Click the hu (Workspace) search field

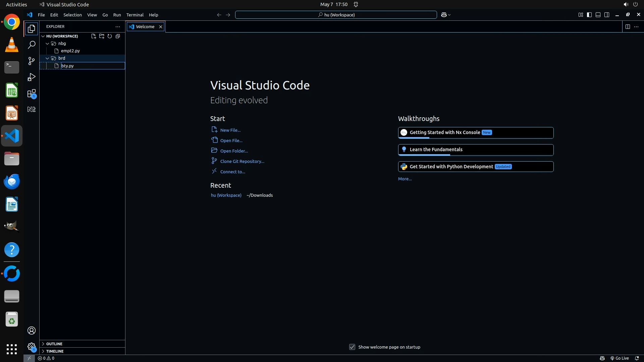coord(336,15)
